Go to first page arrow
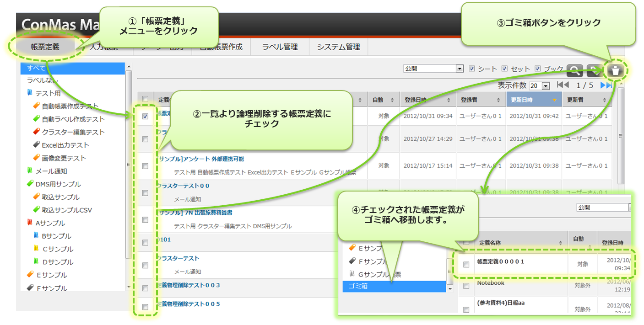The height and width of the screenshot is (325, 644). coord(563,85)
